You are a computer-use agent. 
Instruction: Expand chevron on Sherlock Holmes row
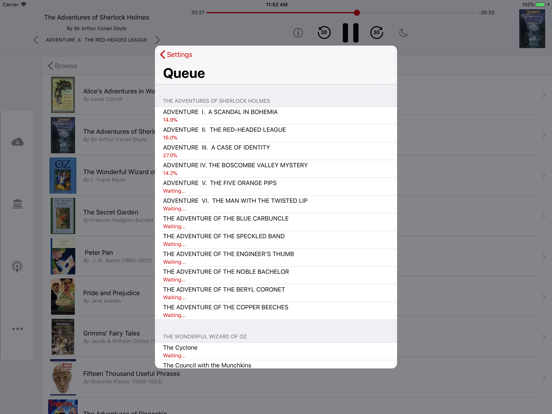coord(544,136)
